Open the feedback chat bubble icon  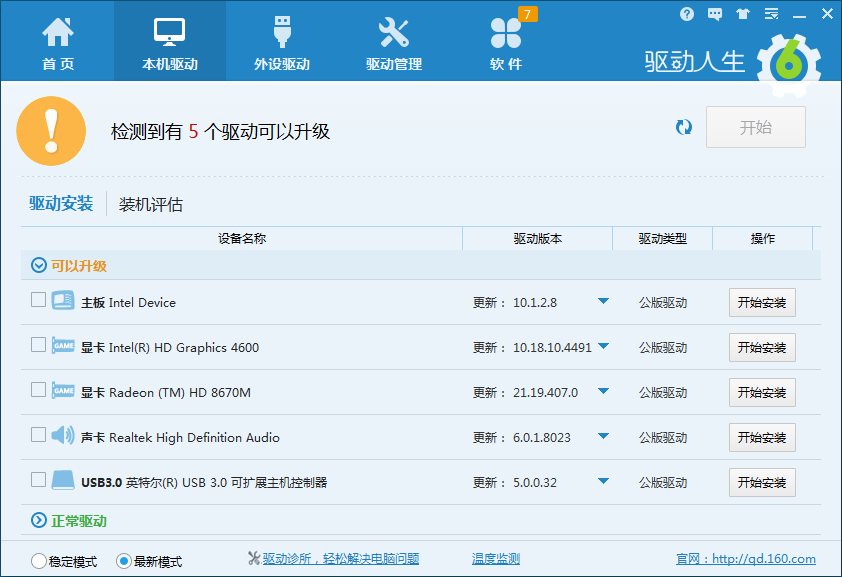point(715,14)
